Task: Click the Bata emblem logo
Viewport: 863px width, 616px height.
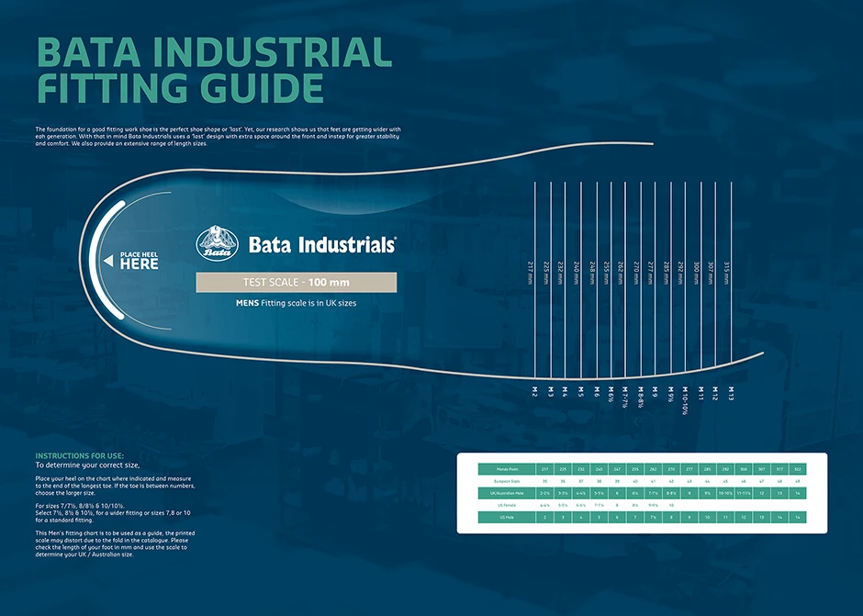Action: [x=218, y=243]
